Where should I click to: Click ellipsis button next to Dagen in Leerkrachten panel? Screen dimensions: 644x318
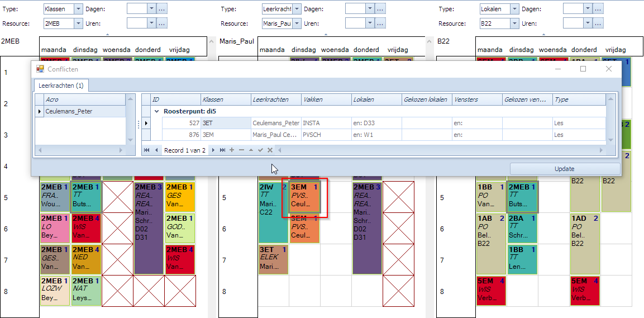(380, 8)
